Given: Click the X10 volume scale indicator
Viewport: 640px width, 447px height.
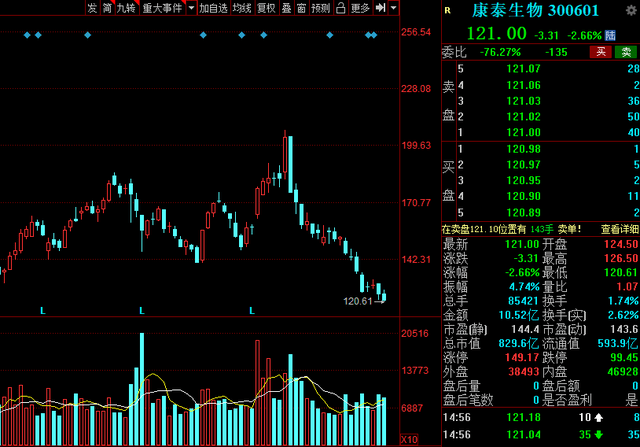Looking at the screenshot, I should [409, 440].
